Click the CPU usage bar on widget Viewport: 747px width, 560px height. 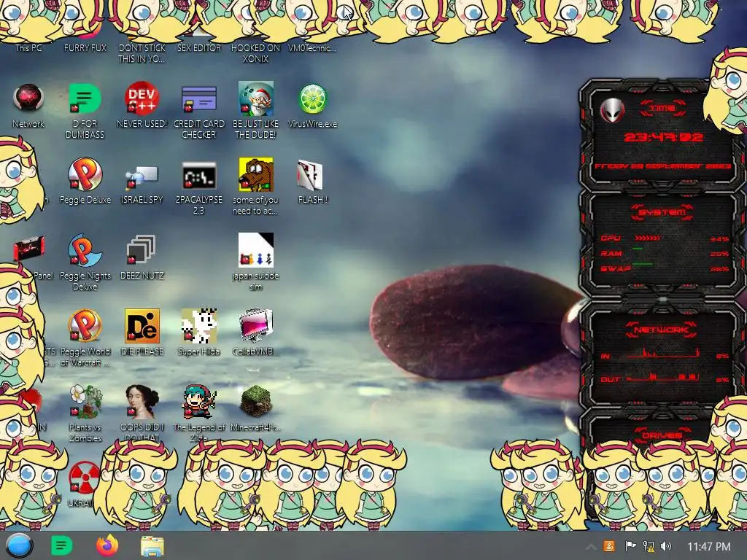tap(648, 238)
